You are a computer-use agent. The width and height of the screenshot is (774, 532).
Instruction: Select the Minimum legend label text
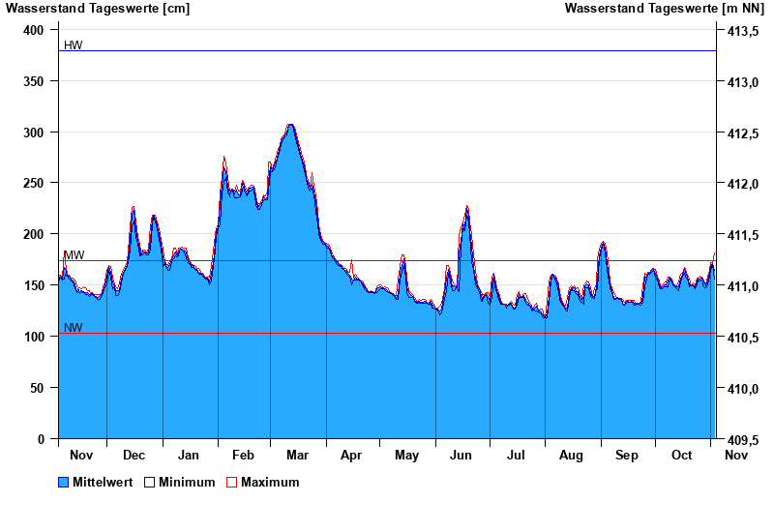coord(187,482)
